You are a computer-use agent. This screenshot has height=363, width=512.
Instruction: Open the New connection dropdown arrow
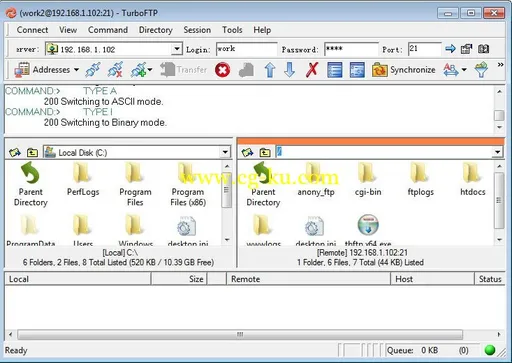point(150,70)
